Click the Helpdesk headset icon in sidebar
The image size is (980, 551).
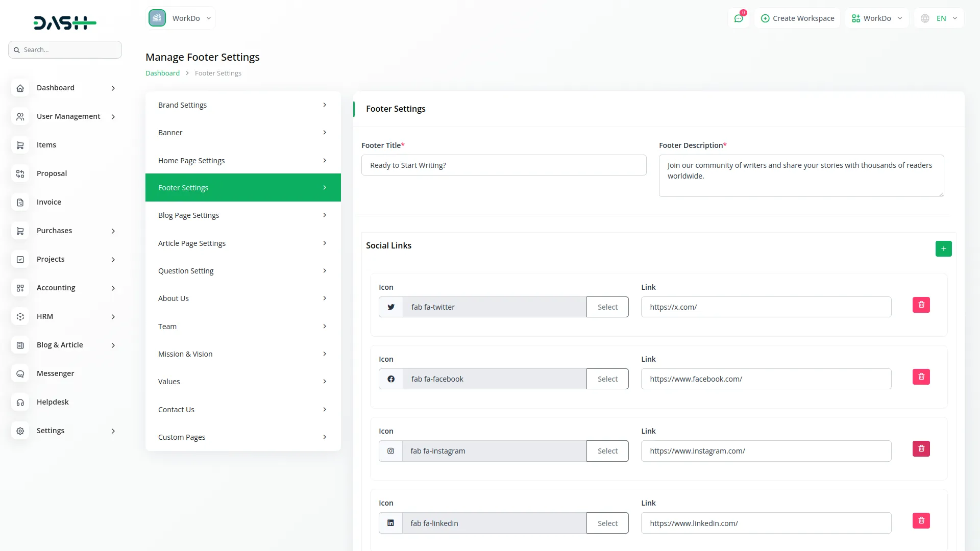tap(20, 403)
